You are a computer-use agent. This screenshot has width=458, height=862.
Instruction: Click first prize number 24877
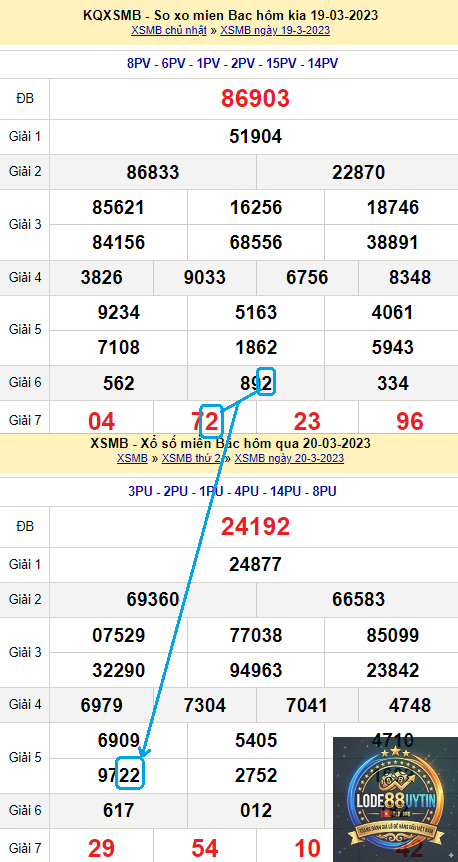coord(255,564)
